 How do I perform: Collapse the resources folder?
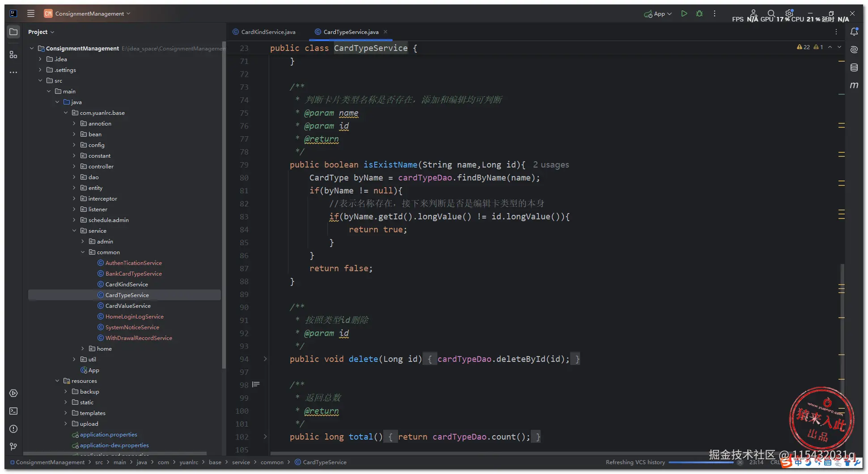coord(57,381)
